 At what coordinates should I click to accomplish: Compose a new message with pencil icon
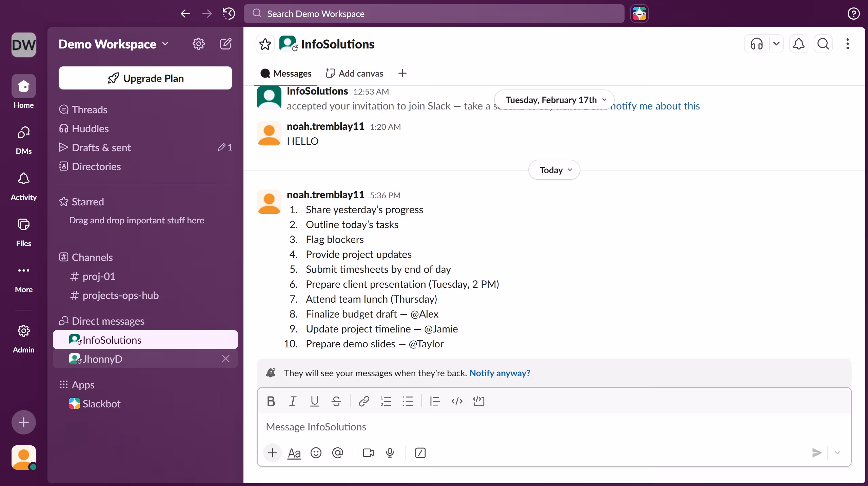pyautogui.click(x=226, y=44)
